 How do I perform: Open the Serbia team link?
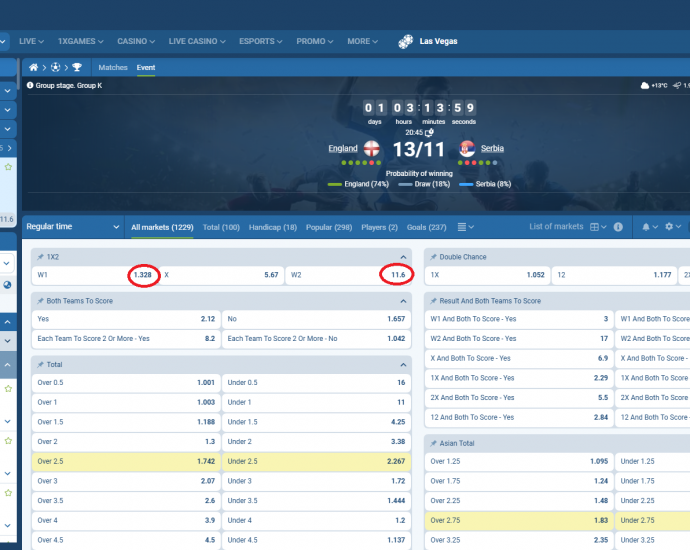pyautogui.click(x=492, y=148)
